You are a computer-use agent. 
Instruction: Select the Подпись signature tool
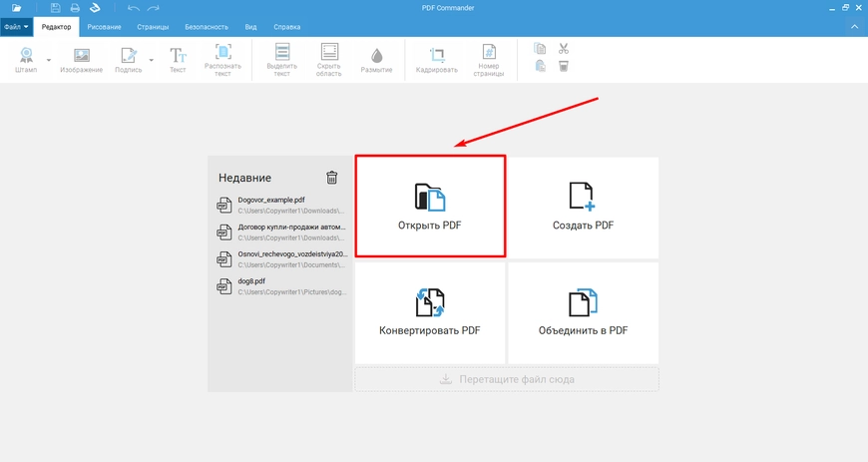pyautogui.click(x=129, y=60)
